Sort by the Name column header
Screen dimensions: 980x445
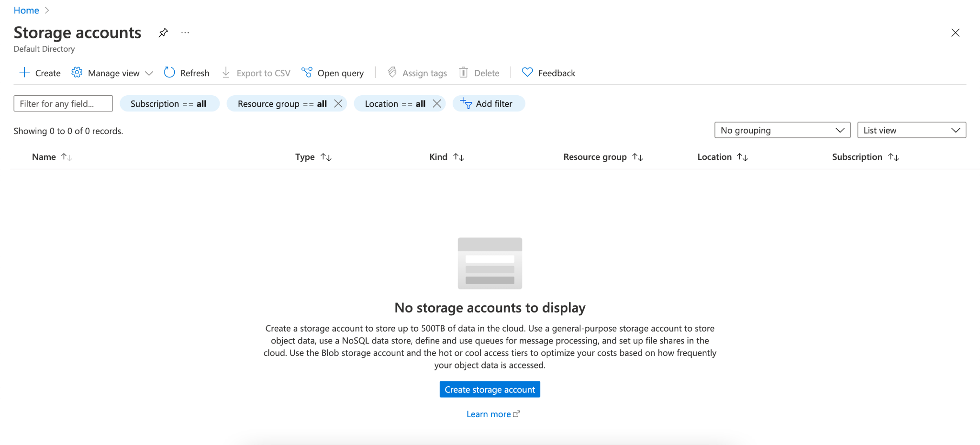[x=44, y=157]
